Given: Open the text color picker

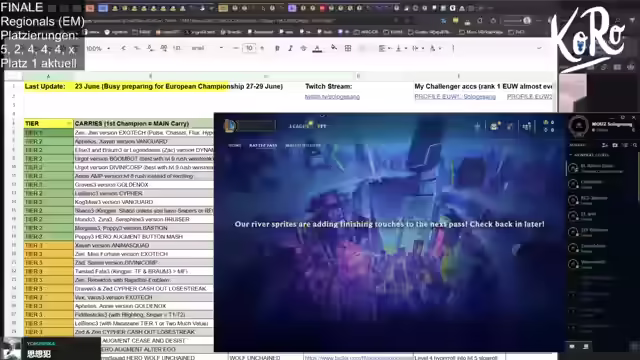Looking at the screenshot, I should (317, 49).
